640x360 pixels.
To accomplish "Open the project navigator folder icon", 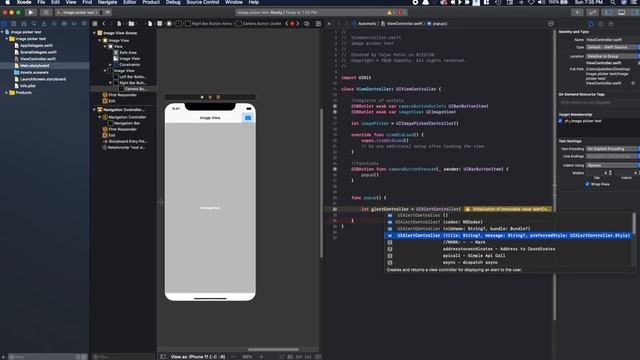I will pyautogui.click(x=4, y=24).
